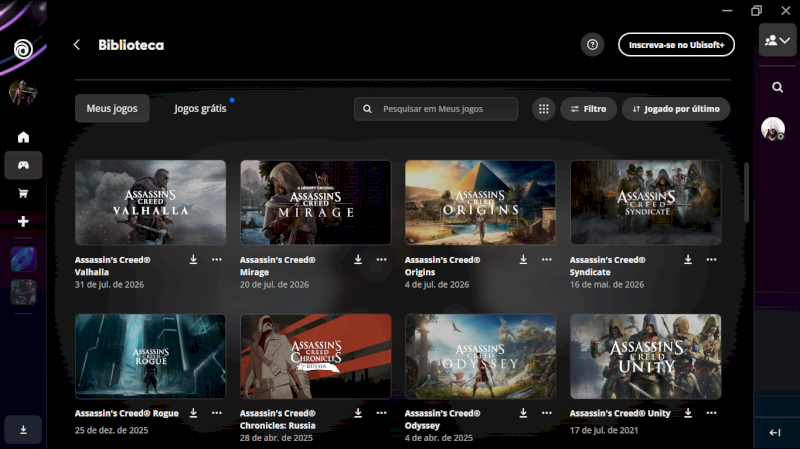Go to Home via the house icon
Screen dimensions: 800x449
coord(23,137)
